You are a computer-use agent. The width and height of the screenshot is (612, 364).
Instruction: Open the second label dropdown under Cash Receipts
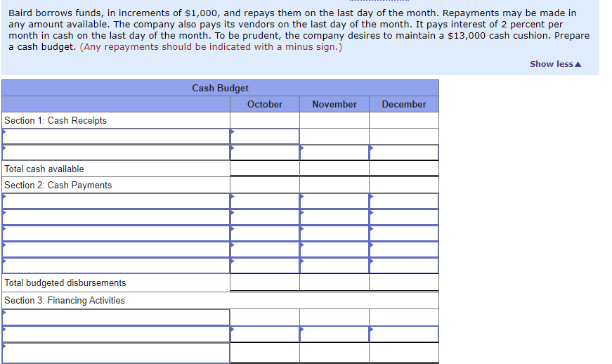(x=116, y=152)
